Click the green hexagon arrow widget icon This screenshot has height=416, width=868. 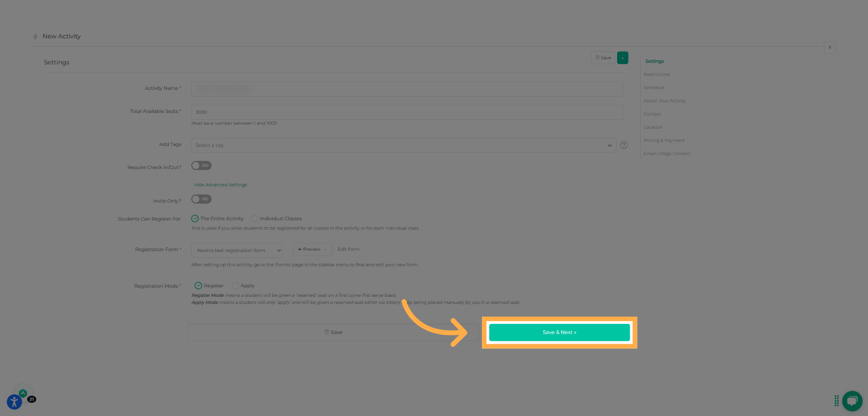(23, 393)
